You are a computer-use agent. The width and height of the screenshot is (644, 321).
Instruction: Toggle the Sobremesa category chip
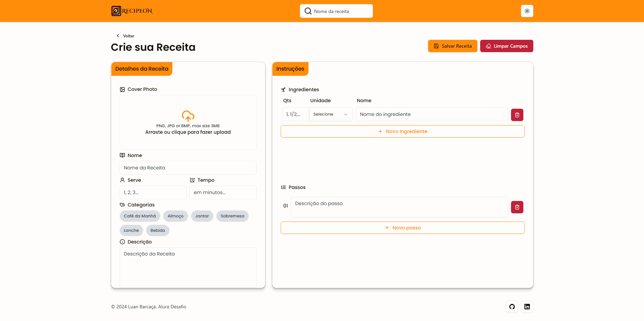(232, 216)
